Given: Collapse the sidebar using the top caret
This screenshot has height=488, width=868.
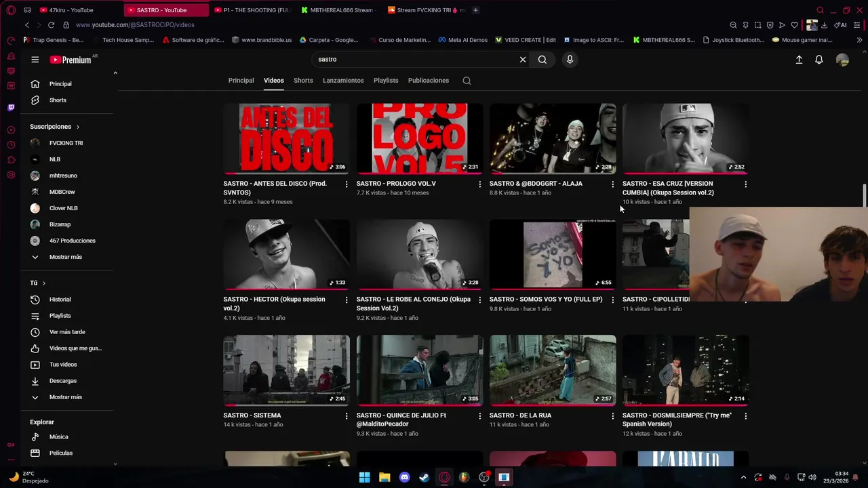Looking at the screenshot, I should (115, 73).
